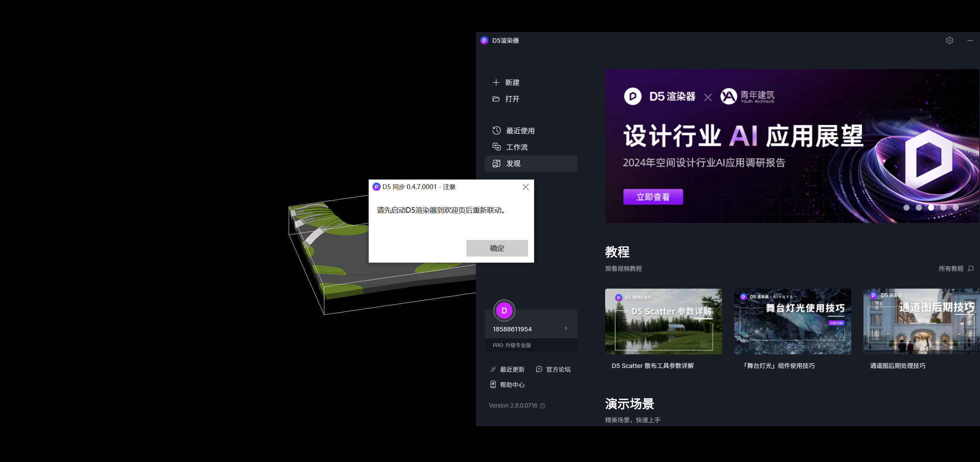Switch to 最近使用 tab

point(531,131)
